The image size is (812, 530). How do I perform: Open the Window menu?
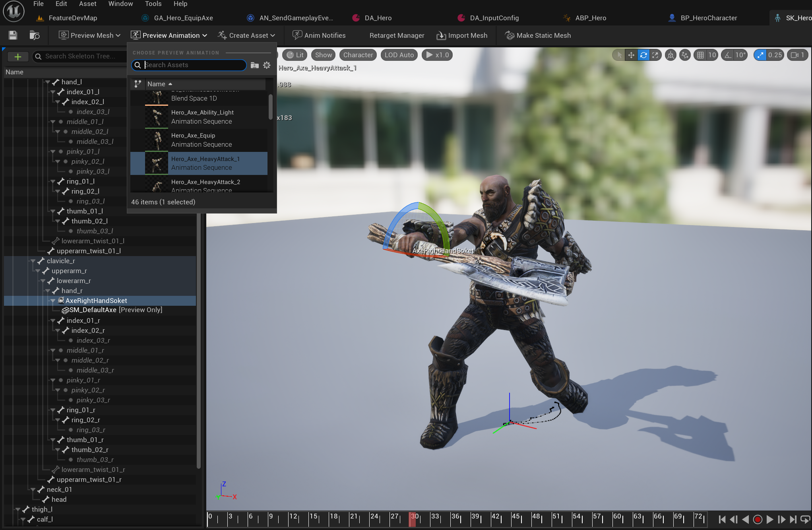tap(120, 4)
